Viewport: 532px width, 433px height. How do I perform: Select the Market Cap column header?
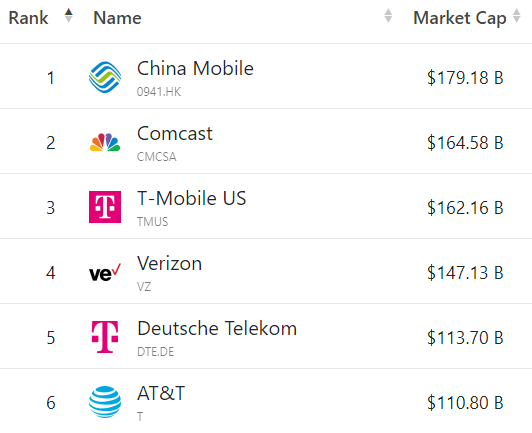click(460, 18)
